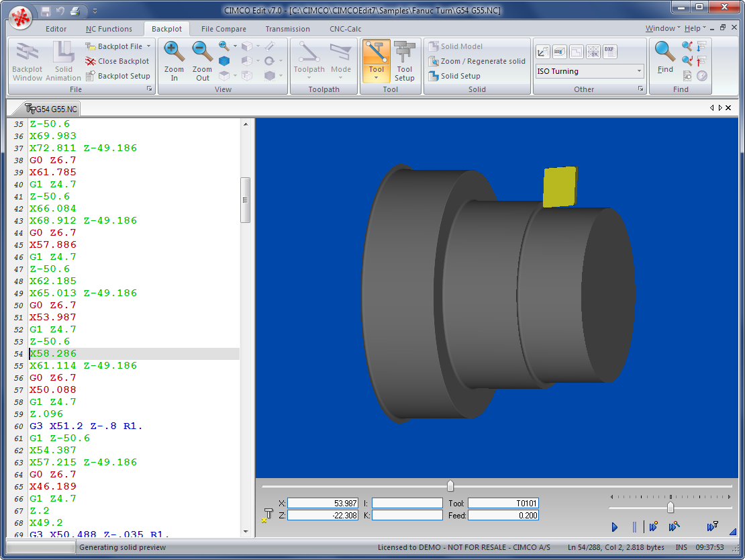The width and height of the screenshot is (745, 560).
Task: Open the CNC-Calc tab
Action: 346,29
